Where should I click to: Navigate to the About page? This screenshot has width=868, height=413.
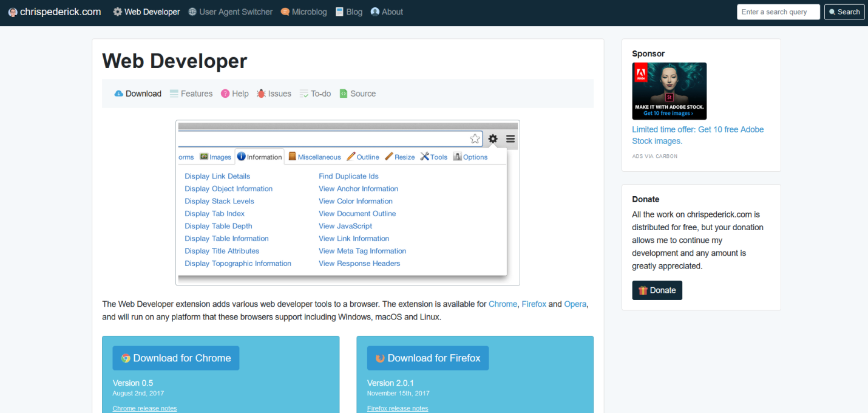[x=391, y=12]
